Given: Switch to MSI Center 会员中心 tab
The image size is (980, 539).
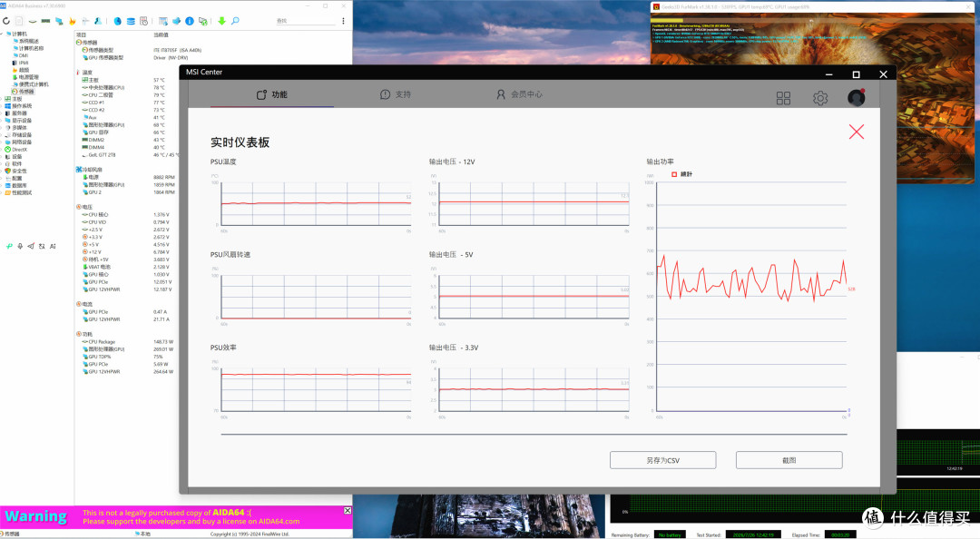Looking at the screenshot, I should [x=519, y=94].
